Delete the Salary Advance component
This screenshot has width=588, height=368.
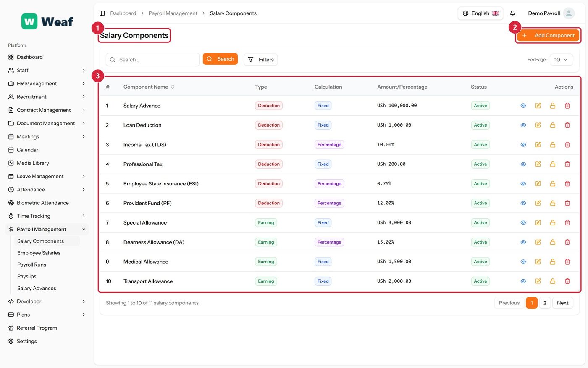(x=567, y=106)
